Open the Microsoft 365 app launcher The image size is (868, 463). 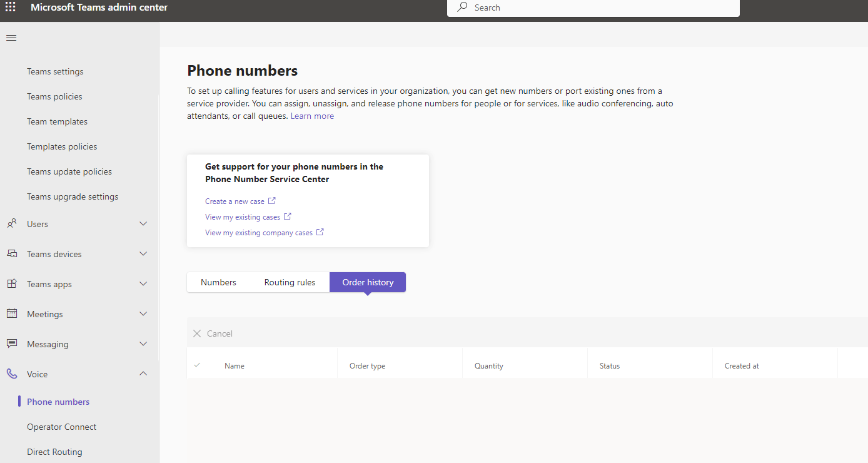pyautogui.click(x=10, y=7)
